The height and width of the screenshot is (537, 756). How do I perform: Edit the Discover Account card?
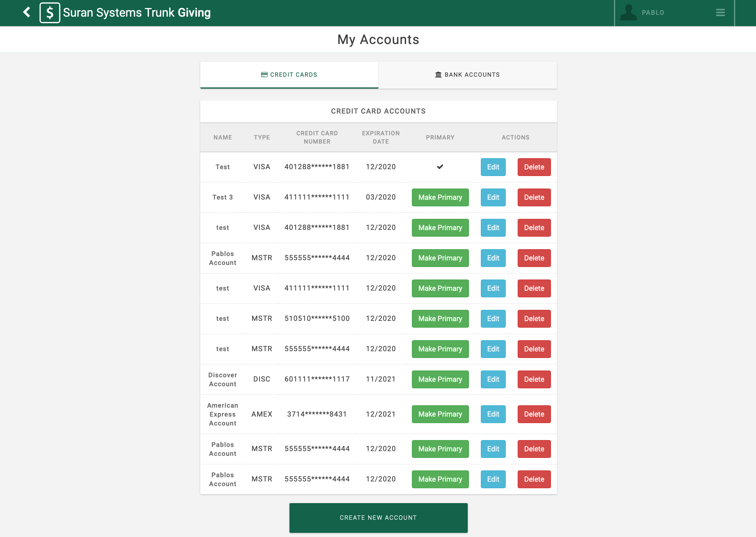[493, 379]
